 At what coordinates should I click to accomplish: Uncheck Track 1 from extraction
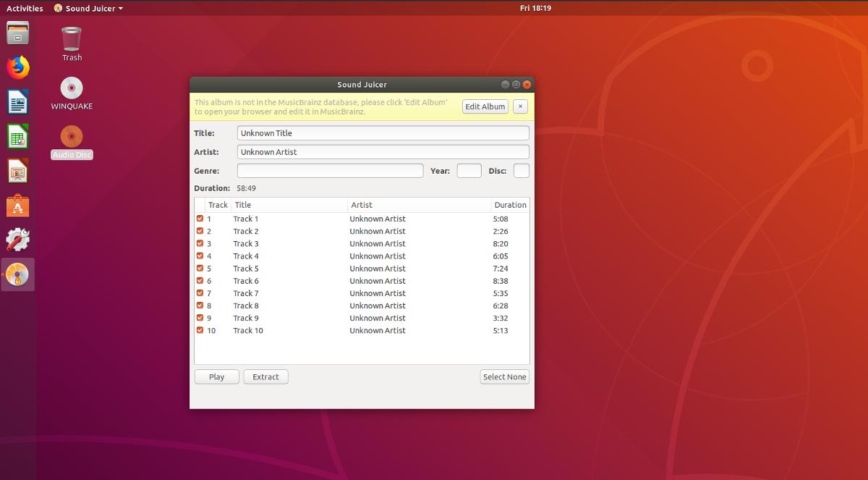tap(201, 219)
